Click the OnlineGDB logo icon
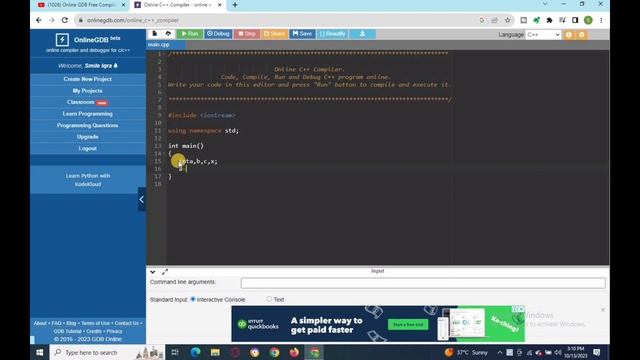 [x=62, y=40]
